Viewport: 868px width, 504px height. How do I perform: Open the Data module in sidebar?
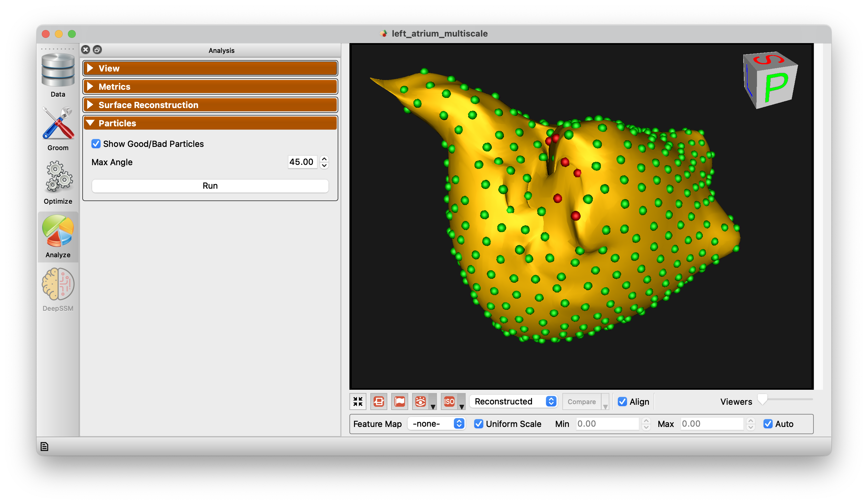pos(58,75)
